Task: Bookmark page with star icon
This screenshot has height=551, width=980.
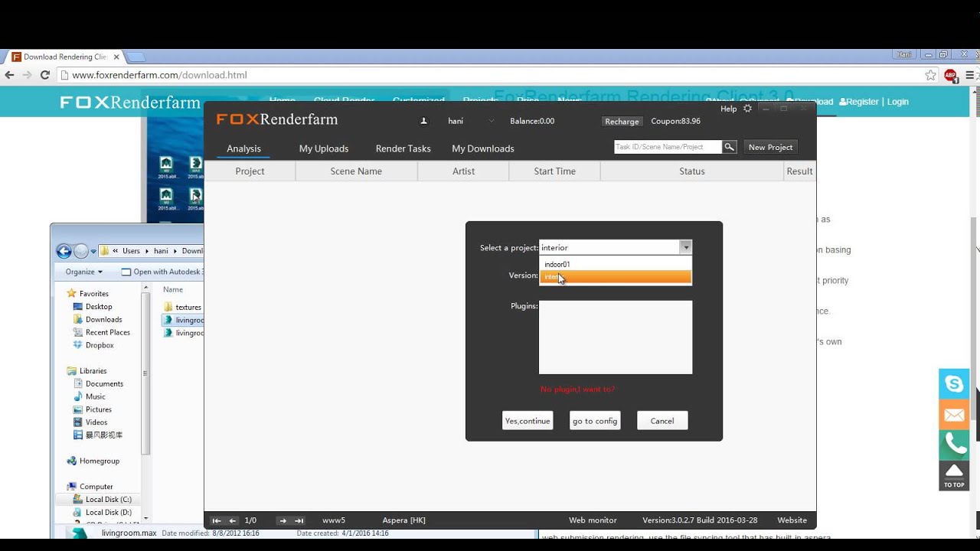Action: [930, 75]
